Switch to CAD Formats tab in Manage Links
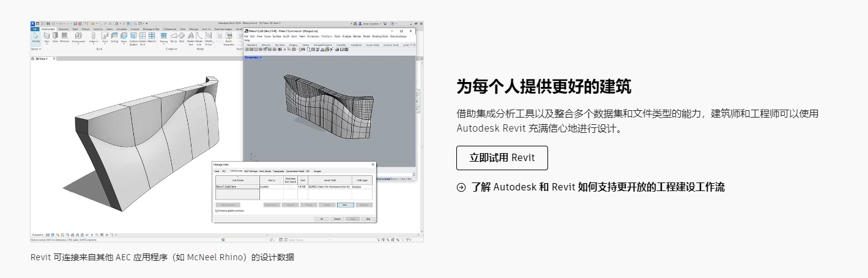 (x=236, y=171)
